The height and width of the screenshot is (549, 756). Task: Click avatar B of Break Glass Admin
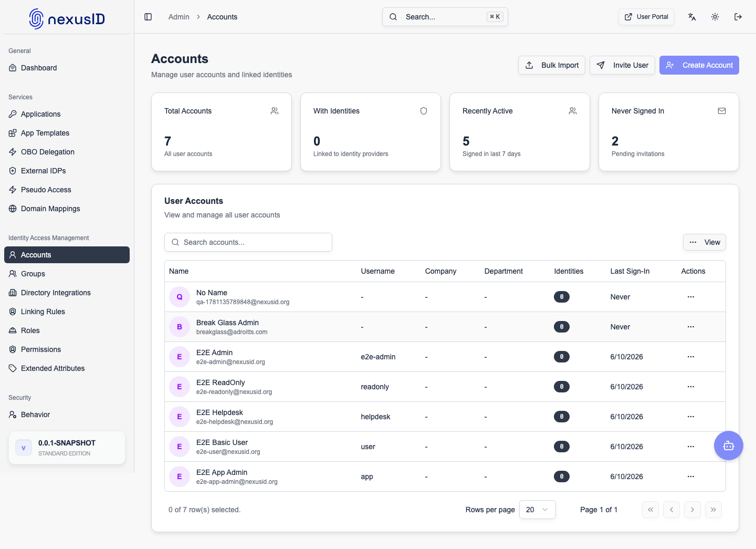tap(180, 327)
